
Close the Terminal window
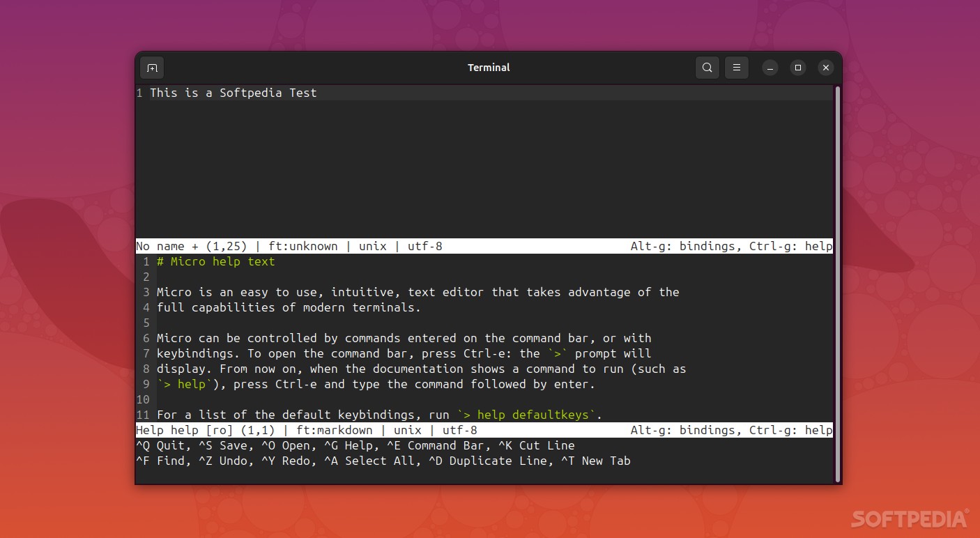[826, 68]
